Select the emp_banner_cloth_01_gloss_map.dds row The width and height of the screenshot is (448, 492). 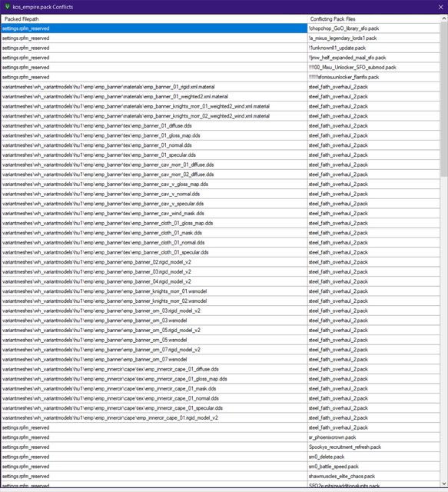[154, 223]
